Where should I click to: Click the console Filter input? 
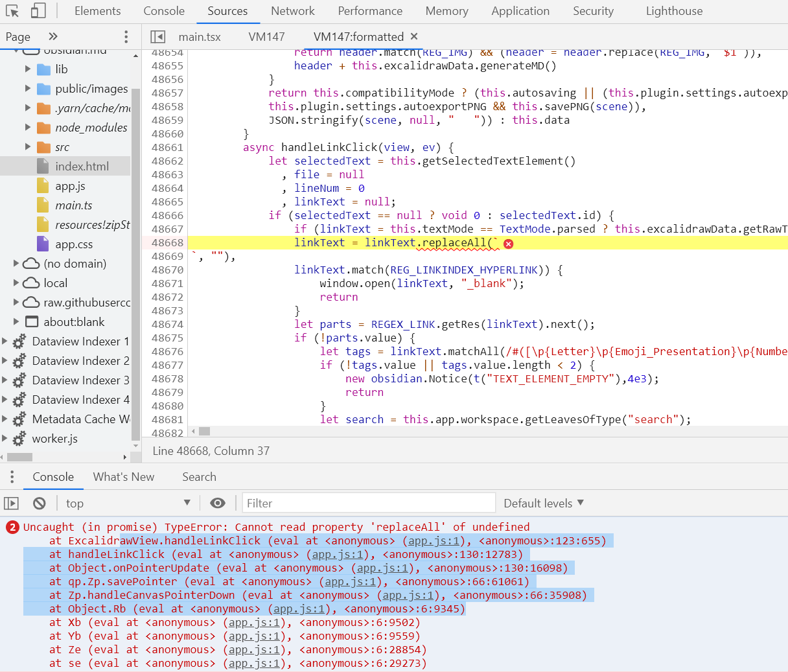(x=368, y=503)
